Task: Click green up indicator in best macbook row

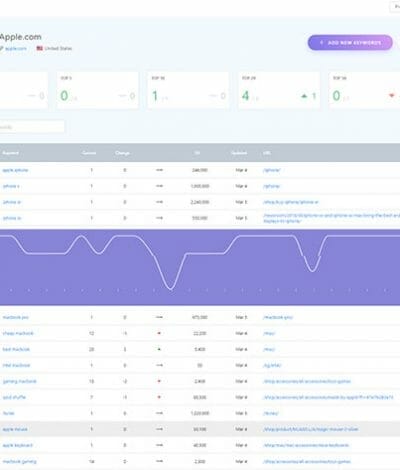Action: point(159,349)
